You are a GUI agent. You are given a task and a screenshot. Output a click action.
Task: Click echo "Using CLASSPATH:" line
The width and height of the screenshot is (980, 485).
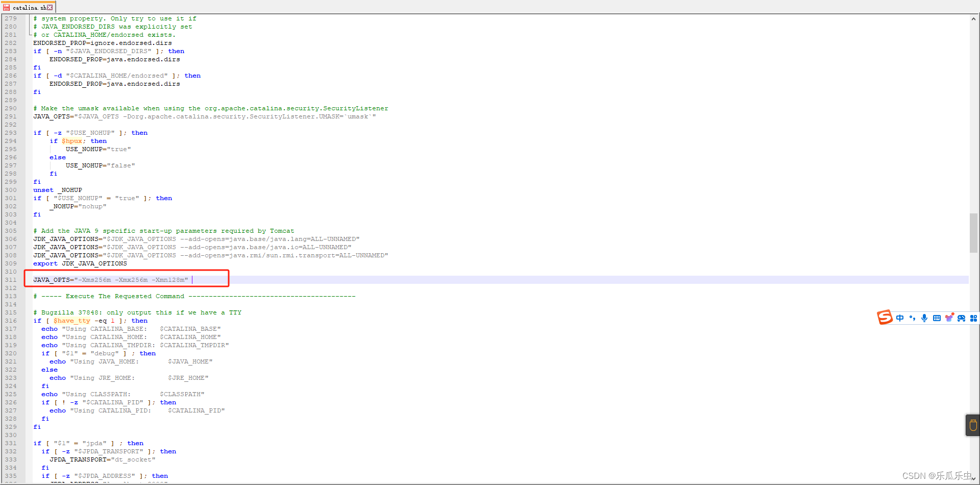pyautogui.click(x=123, y=394)
